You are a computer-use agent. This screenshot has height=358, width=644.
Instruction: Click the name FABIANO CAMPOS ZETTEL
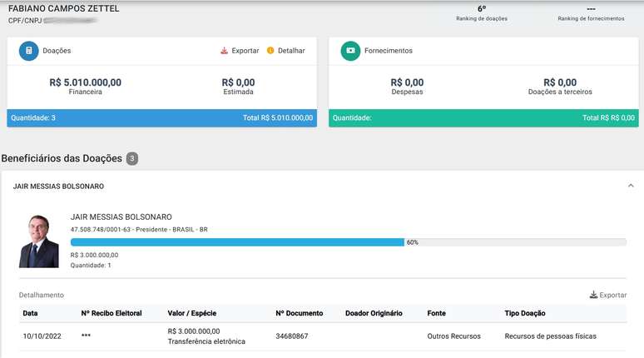click(64, 8)
